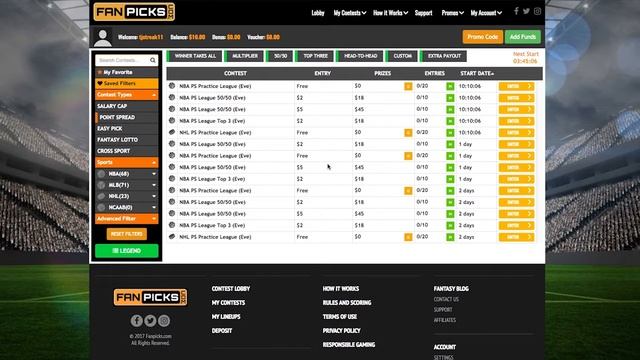Click orange prize icon for NHL Practice League 10:10:06

coord(408,133)
